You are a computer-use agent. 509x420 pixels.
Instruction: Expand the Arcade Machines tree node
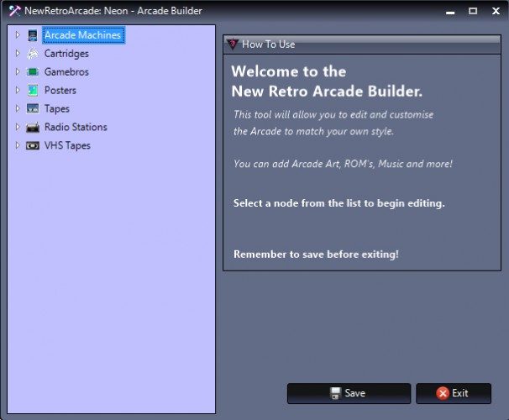pos(17,35)
